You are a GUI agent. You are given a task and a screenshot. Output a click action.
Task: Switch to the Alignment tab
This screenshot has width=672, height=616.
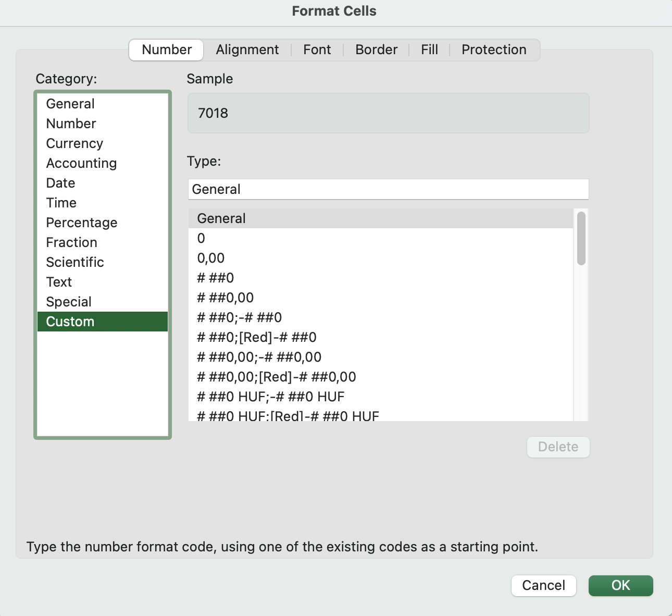(x=247, y=50)
